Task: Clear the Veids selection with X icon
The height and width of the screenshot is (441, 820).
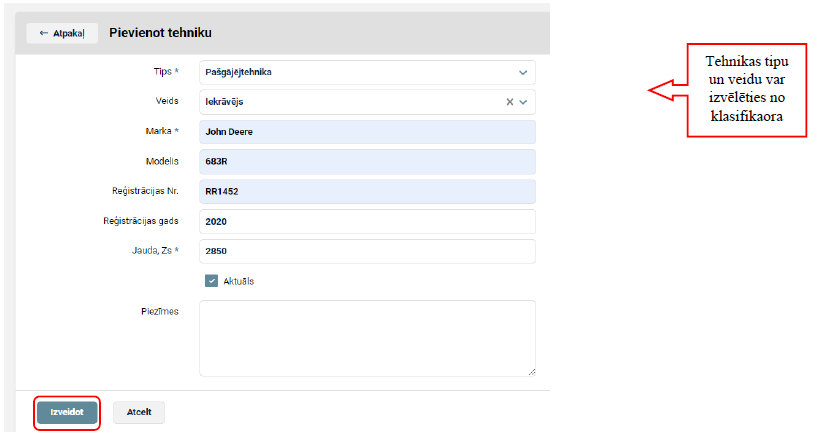Action: click(x=509, y=102)
